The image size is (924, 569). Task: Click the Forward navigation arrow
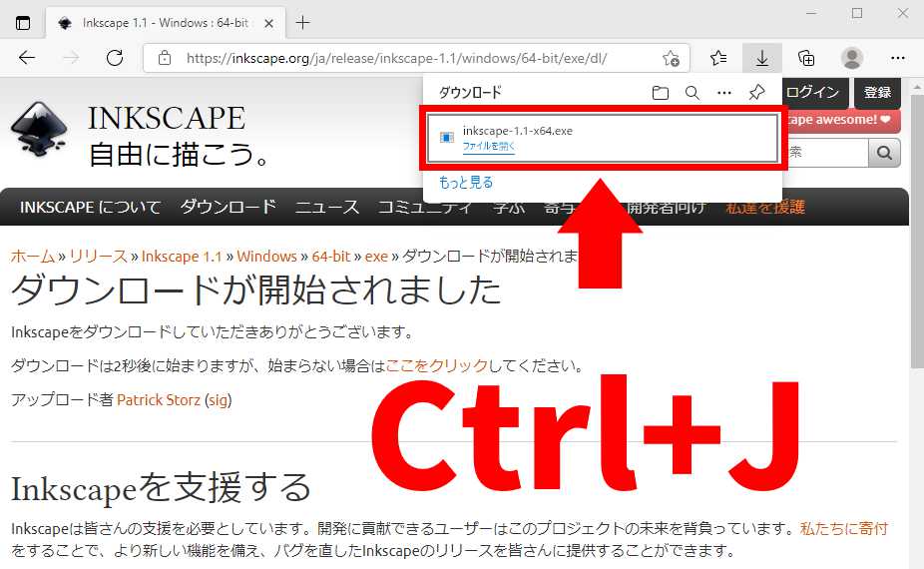click(71, 58)
